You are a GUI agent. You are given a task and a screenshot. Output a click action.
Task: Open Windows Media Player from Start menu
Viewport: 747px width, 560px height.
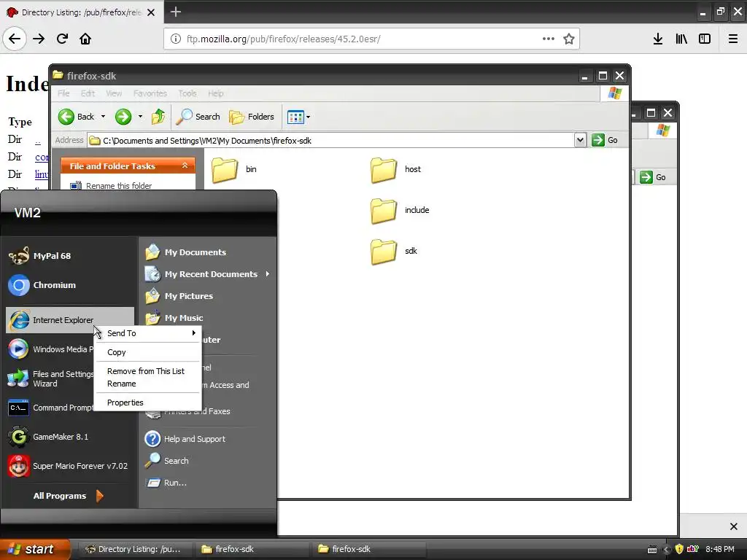tap(50, 349)
